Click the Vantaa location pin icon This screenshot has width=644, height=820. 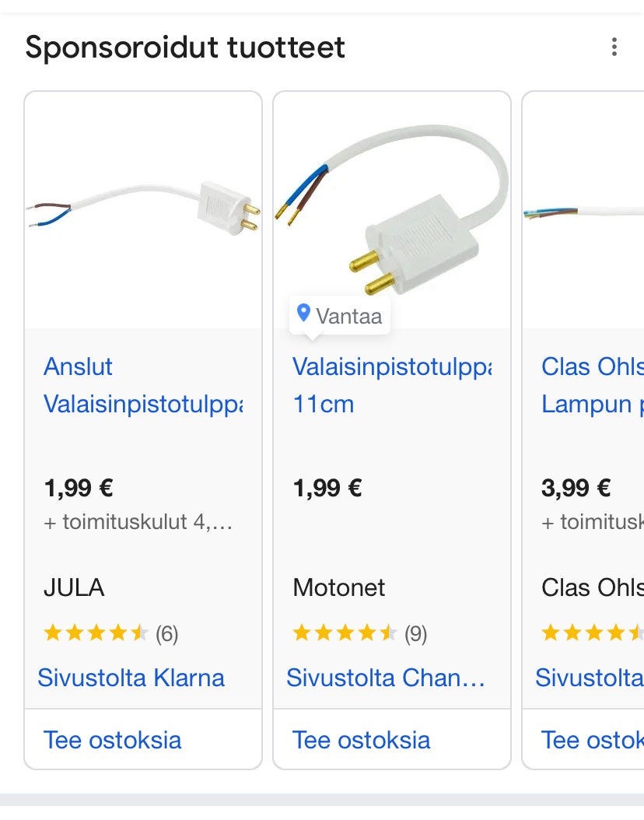[304, 314]
